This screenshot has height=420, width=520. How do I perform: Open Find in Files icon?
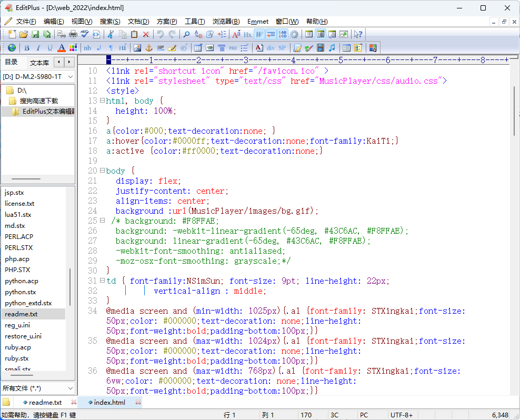click(x=210, y=34)
